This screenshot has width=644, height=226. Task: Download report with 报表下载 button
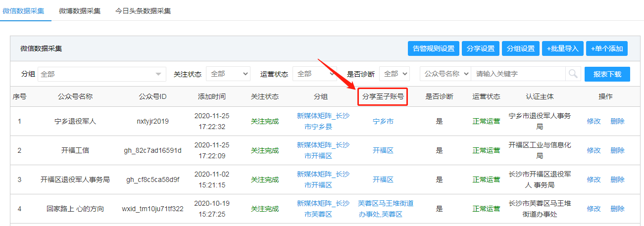(607, 74)
